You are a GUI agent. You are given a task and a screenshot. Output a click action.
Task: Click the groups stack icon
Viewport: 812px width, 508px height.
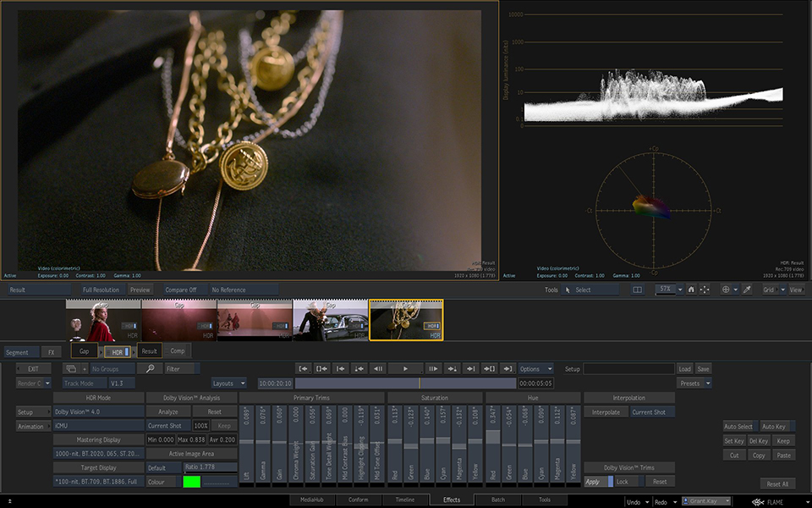(x=71, y=368)
